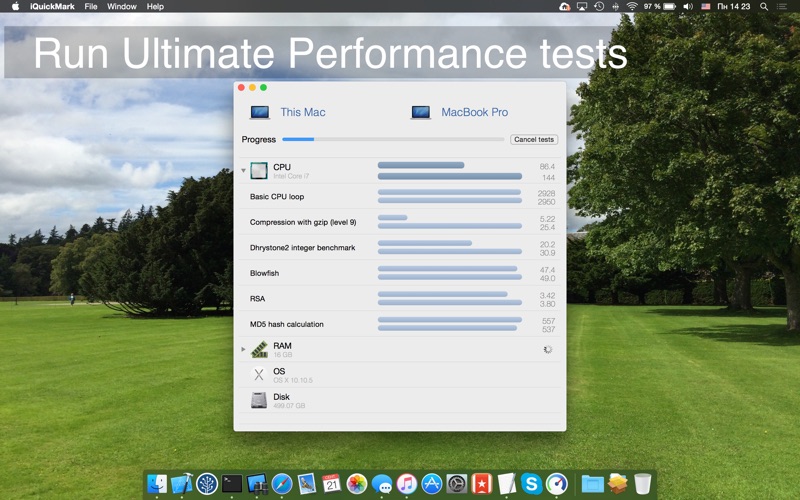Click the Disk drive icon

(x=259, y=401)
